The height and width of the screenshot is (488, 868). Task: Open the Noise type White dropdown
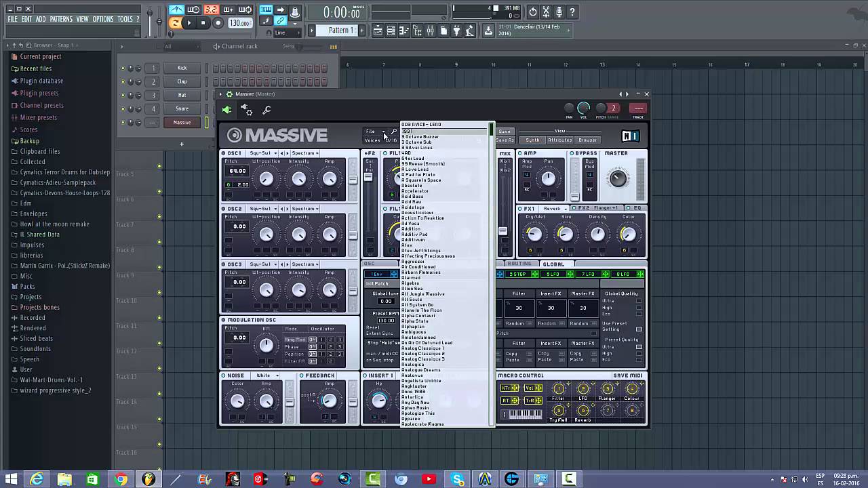[x=267, y=375]
